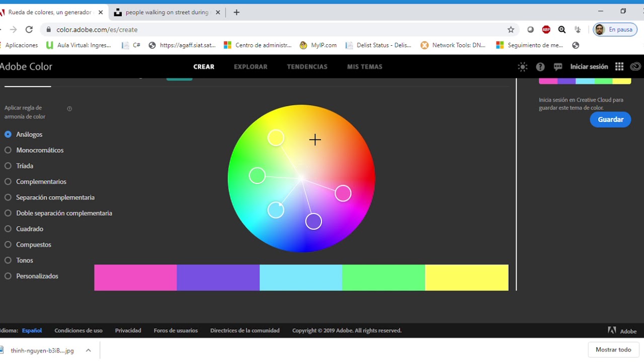Click the Adobe Color logo
Image resolution: width=644 pixels, height=362 pixels.
[26, 66]
